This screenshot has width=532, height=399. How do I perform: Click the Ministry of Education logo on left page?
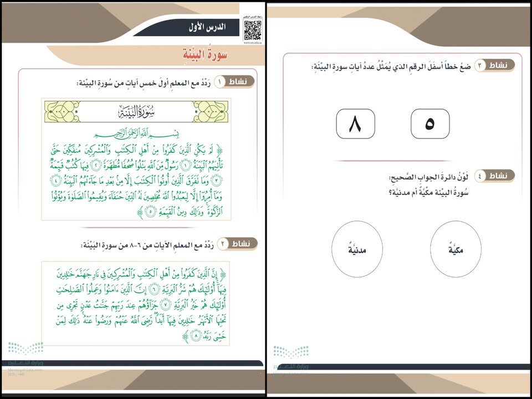point(25,359)
